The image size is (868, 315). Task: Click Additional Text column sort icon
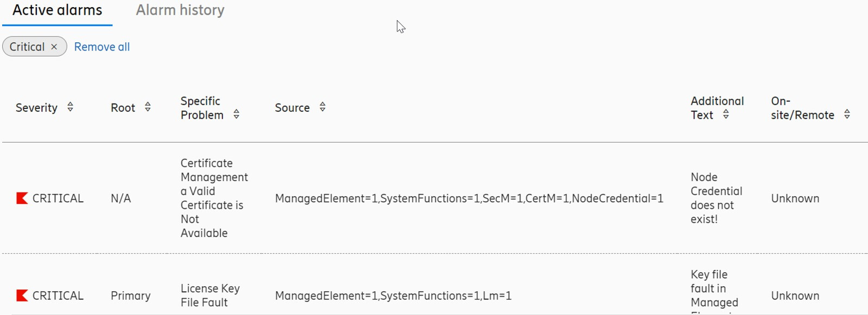pyautogui.click(x=726, y=114)
